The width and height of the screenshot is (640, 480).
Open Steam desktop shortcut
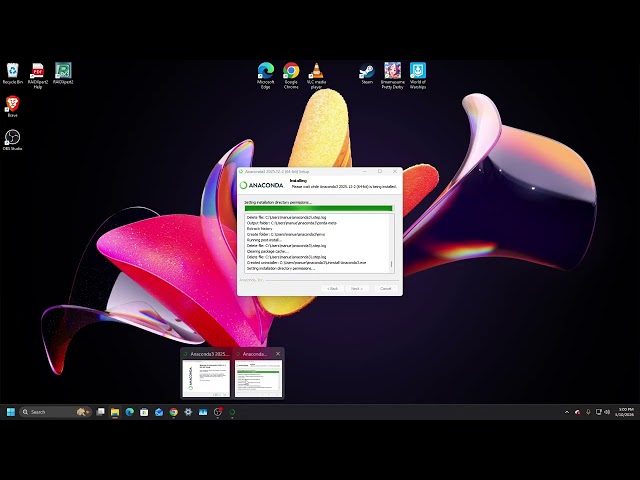tap(367, 73)
